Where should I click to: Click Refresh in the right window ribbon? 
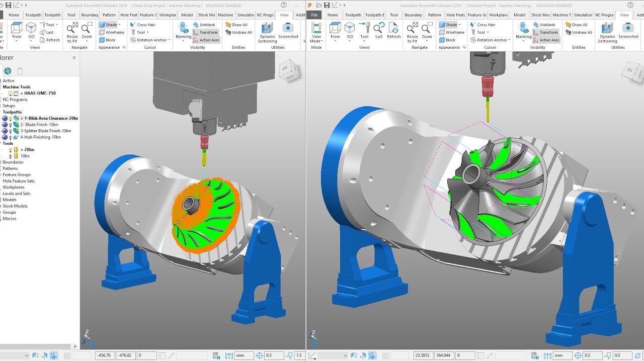coord(394,31)
